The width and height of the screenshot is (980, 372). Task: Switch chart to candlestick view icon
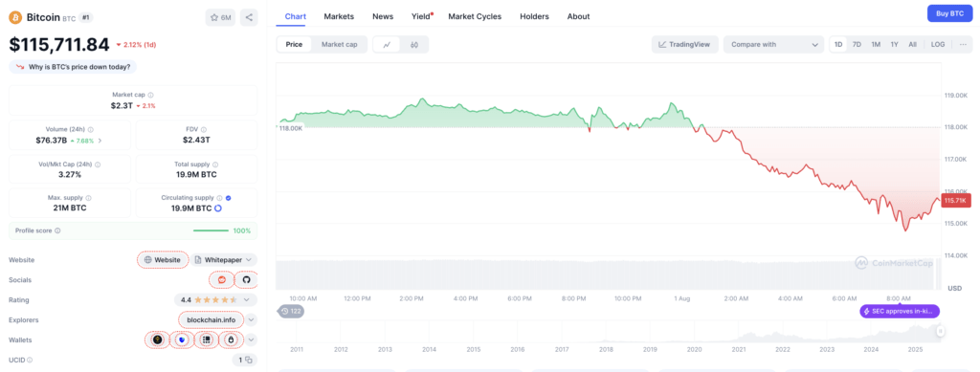[x=413, y=44]
